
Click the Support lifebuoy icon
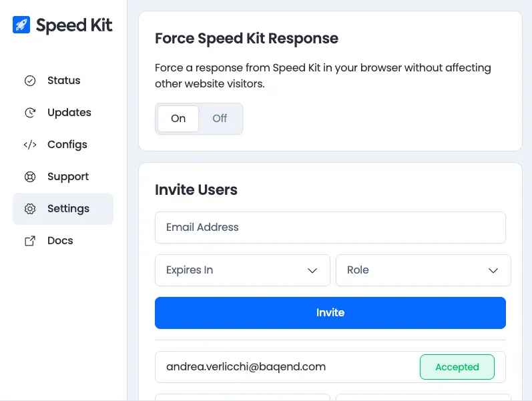coord(30,177)
